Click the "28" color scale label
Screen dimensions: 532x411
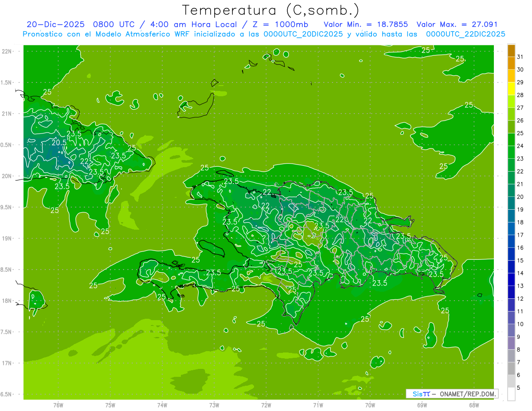coord(520,95)
